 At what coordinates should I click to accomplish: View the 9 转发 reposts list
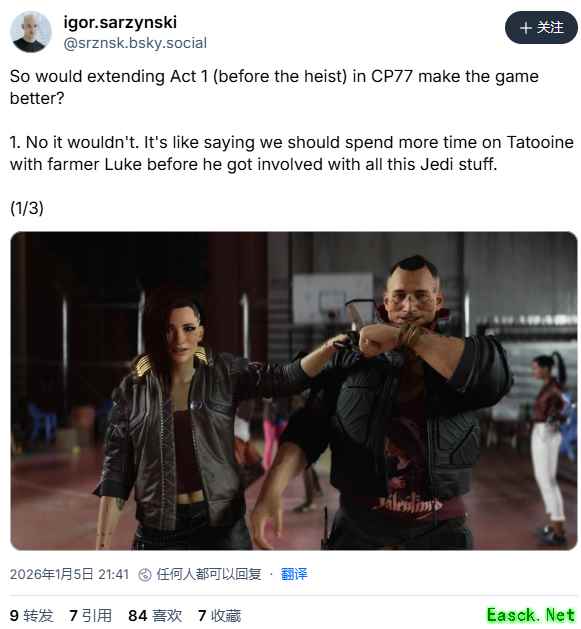(x=31, y=615)
